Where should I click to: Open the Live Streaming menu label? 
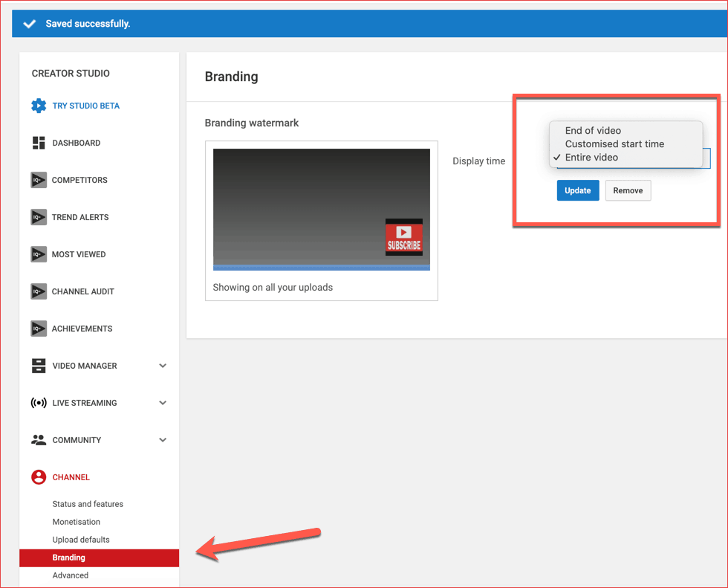coord(85,403)
